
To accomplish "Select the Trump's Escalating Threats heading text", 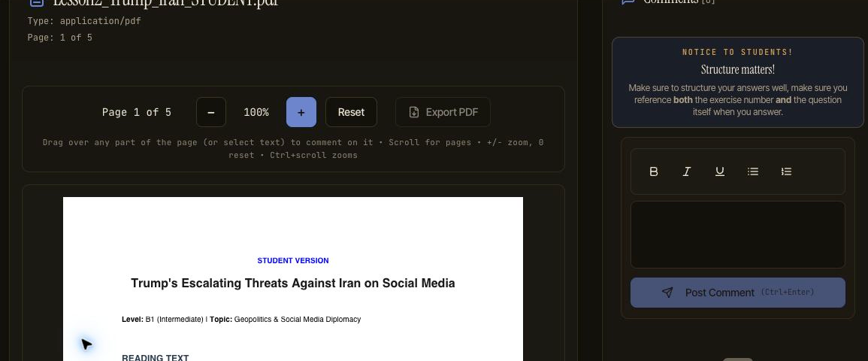I will [x=293, y=283].
